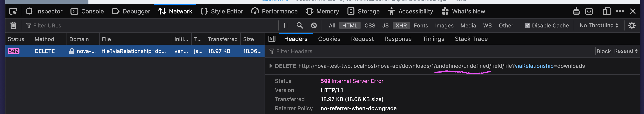Expand the DELETE request details
The width and height of the screenshot is (644, 114).
point(270,66)
